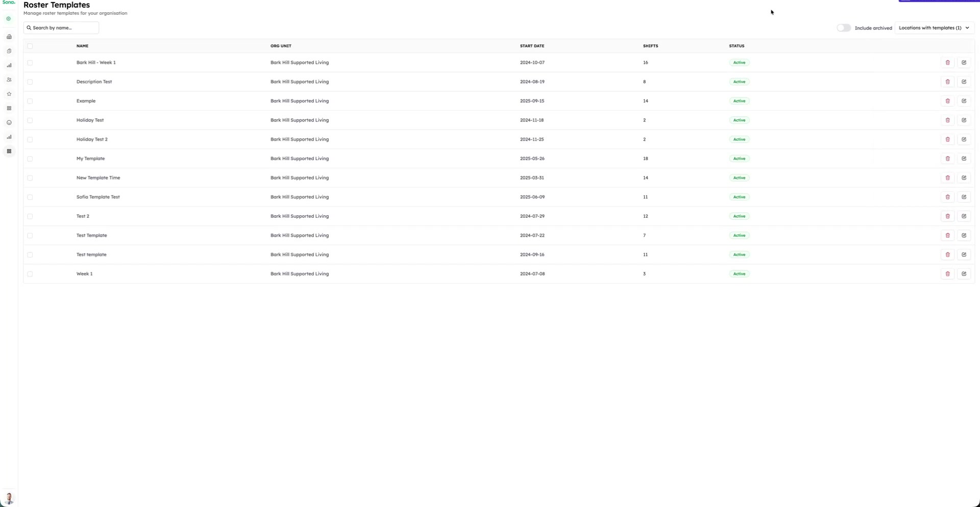Click the Active status badge for Example
The width and height of the screenshot is (980, 507).
coord(739,101)
